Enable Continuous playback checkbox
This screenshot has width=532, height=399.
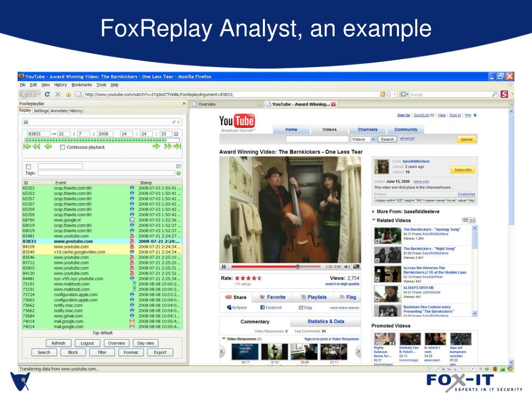[62, 147]
